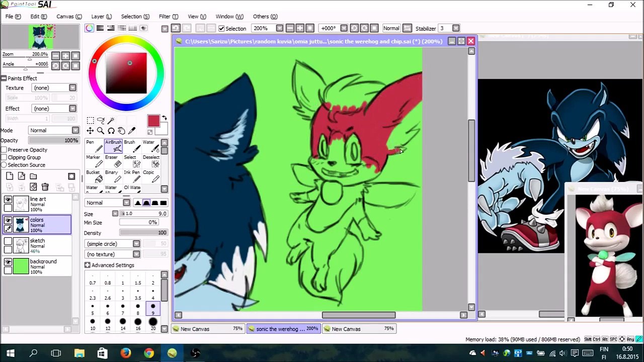Click the foreground red color swatch
Screen dimensions: 644x362
153,121
